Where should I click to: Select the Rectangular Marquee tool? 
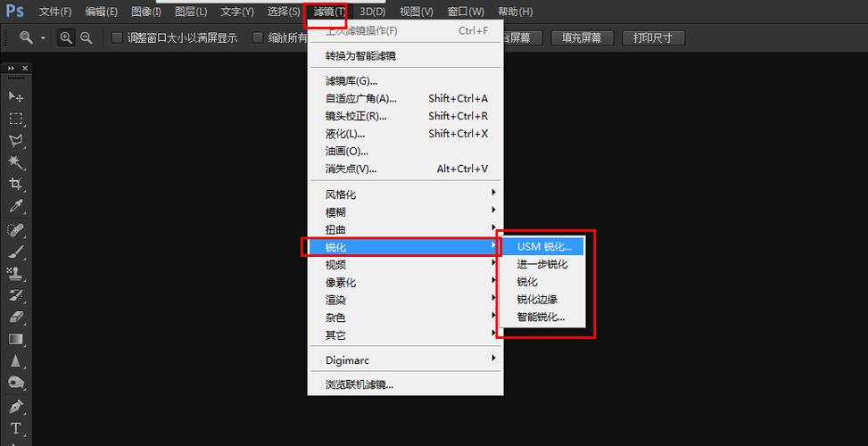tap(15, 119)
